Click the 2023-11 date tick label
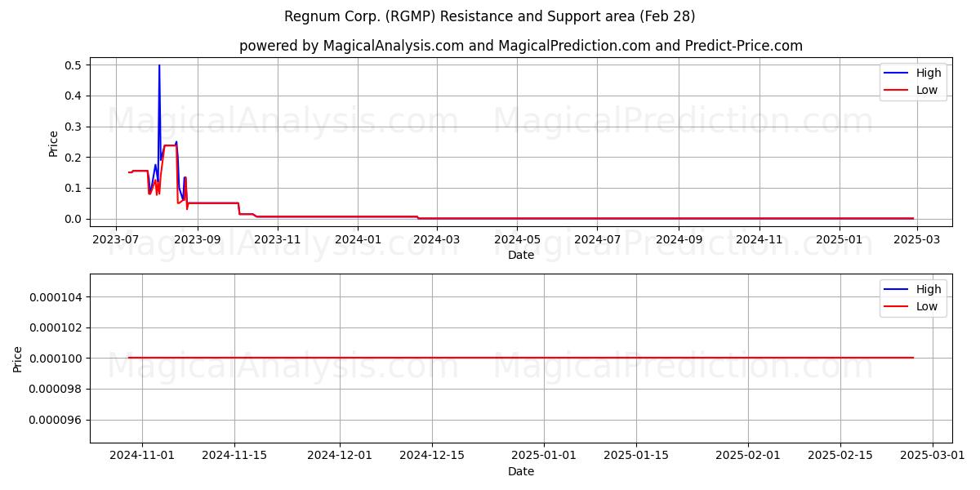 (278, 239)
